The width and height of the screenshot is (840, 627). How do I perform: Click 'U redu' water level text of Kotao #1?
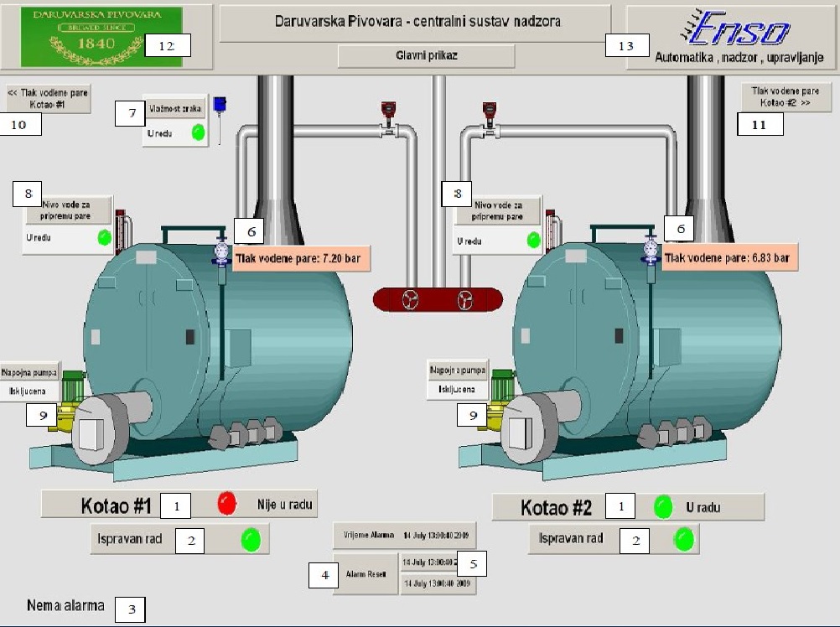point(39,237)
